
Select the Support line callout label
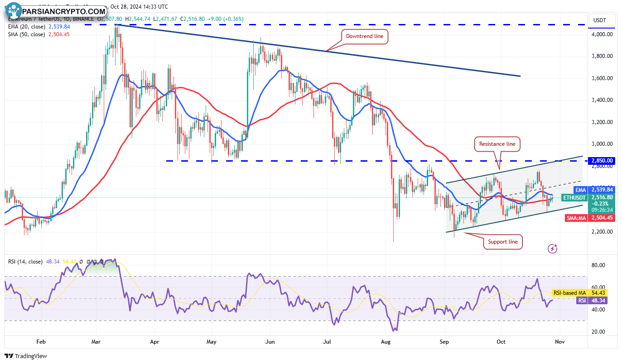pyautogui.click(x=503, y=242)
